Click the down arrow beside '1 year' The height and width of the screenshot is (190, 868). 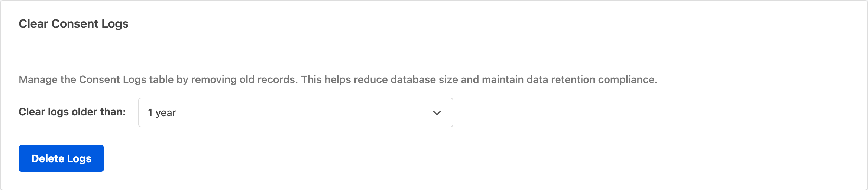437,113
